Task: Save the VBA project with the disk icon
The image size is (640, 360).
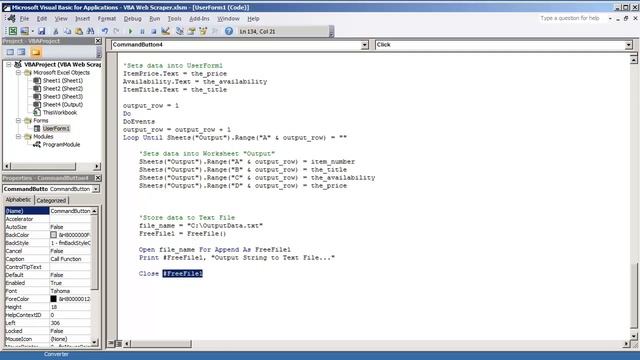Action: [42, 31]
